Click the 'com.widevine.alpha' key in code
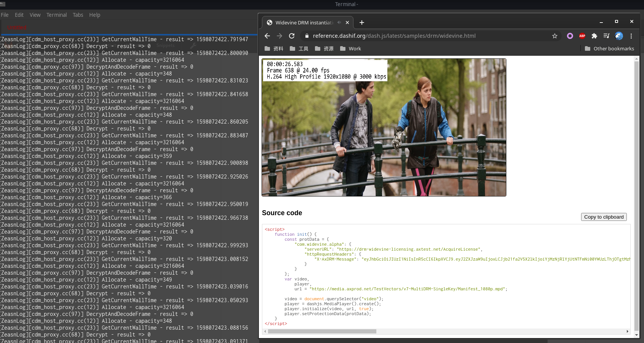This screenshot has width=644, height=343. click(x=320, y=244)
